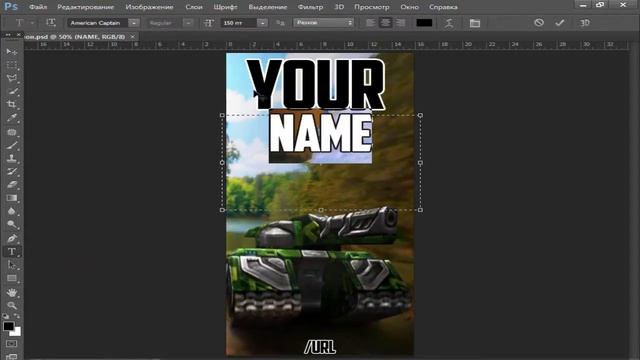Close the .psd document tab
Image resolution: width=640 pixels, height=360 pixels.
click(132, 37)
